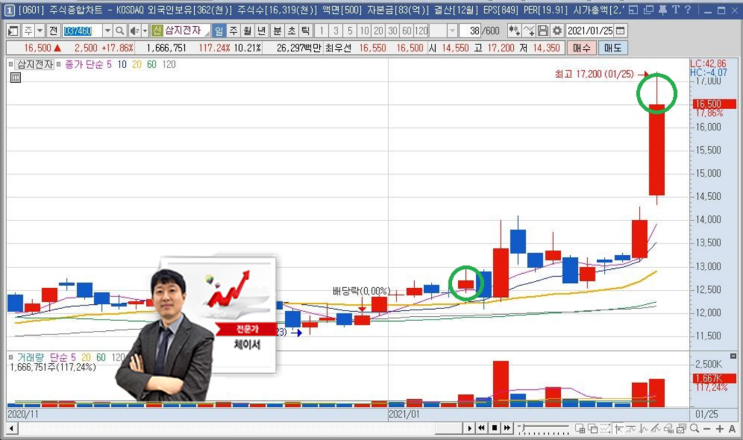Click the title bar T font icon

point(675,9)
